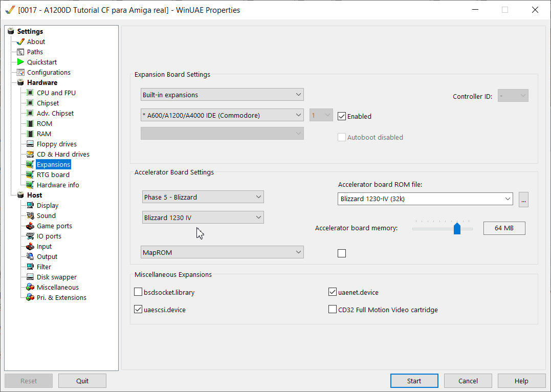Screen dimensions: 551x392
Task: Toggle the unlabeled checkbox beside MapROM
Action: pos(342,253)
